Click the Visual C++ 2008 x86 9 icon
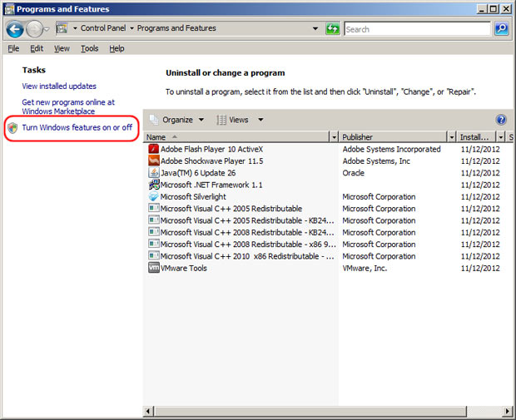The width and height of the screenshot is (516, 420). point(154,244)
